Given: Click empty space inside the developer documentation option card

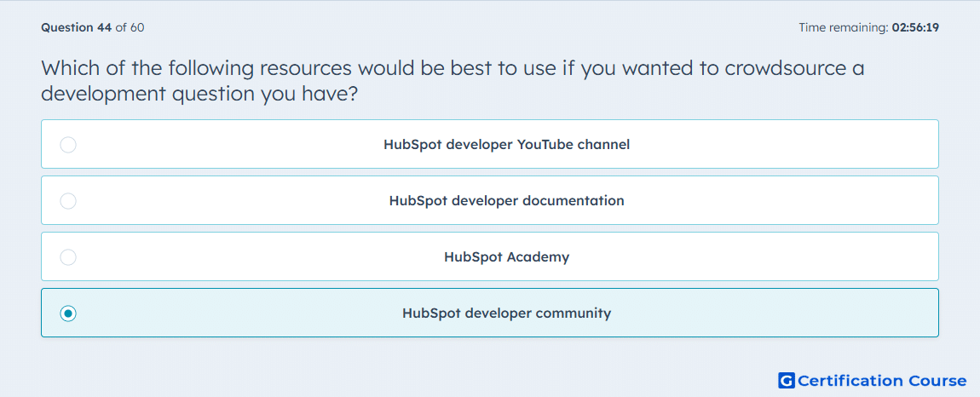Looking at the screenshot, I should click(x=781, y=201).
